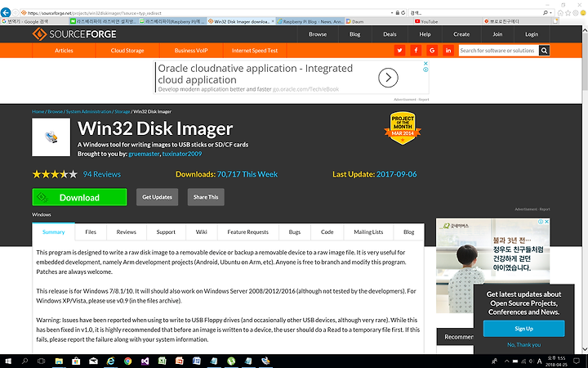Click the Storage breadcrumb link
The width and height of the screenshot is (588, 368).
(122, 111)
